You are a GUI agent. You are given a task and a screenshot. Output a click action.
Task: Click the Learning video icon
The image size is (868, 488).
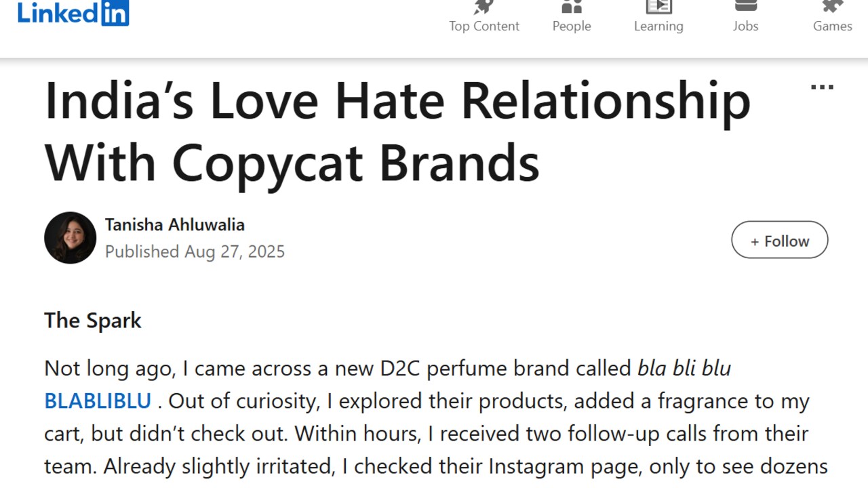[x=658, y=7]
